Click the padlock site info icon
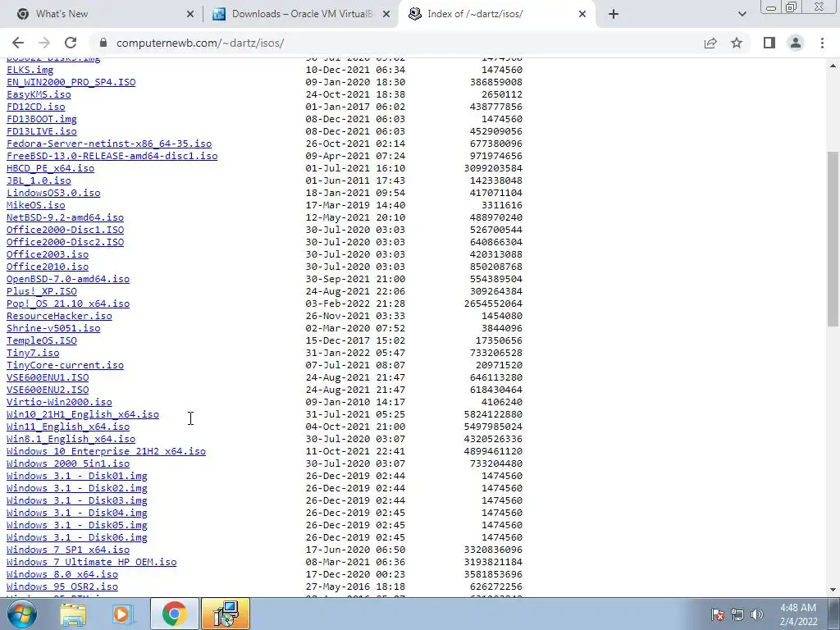840x630 pixels. click(x=103, y=43)
